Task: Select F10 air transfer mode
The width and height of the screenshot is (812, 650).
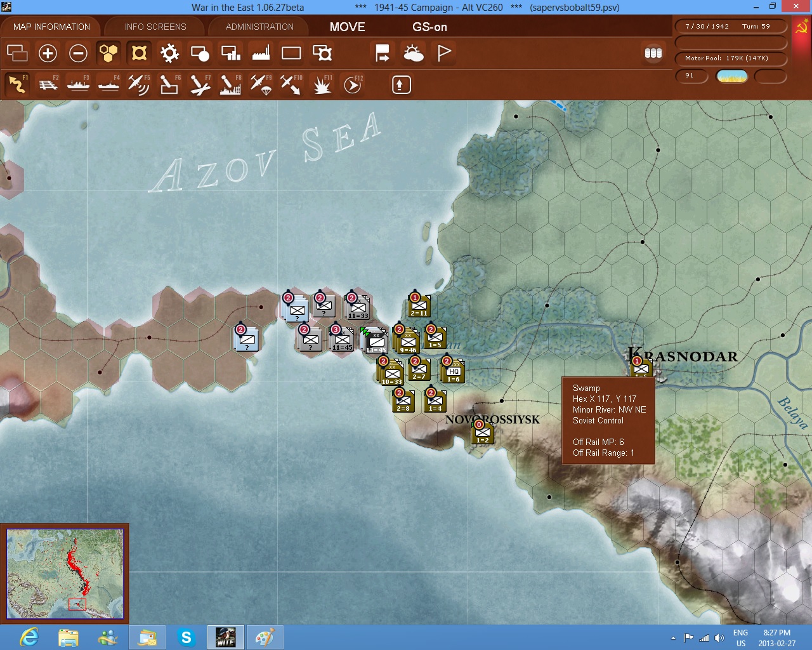Action: click(291, 84)
